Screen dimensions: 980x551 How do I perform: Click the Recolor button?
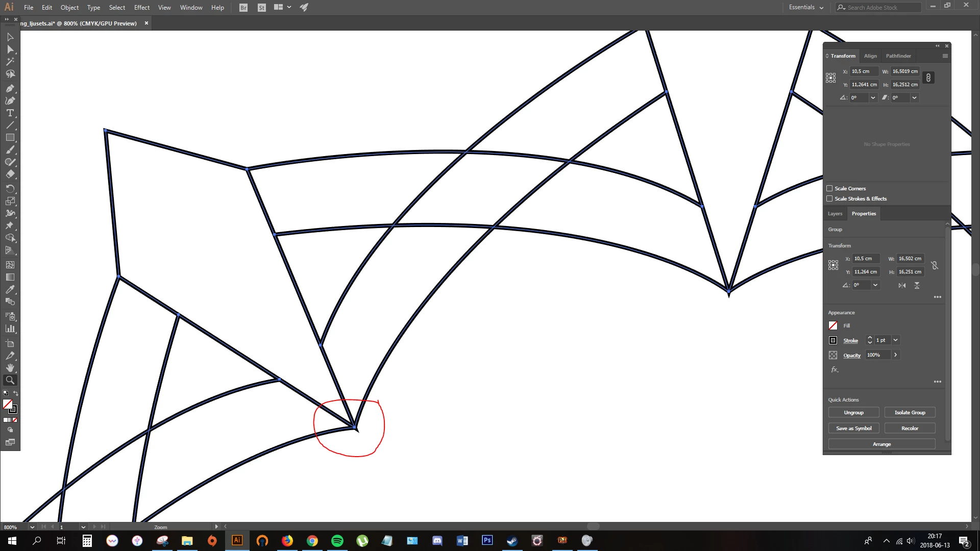pyautogui.click(x=909, y=428)
